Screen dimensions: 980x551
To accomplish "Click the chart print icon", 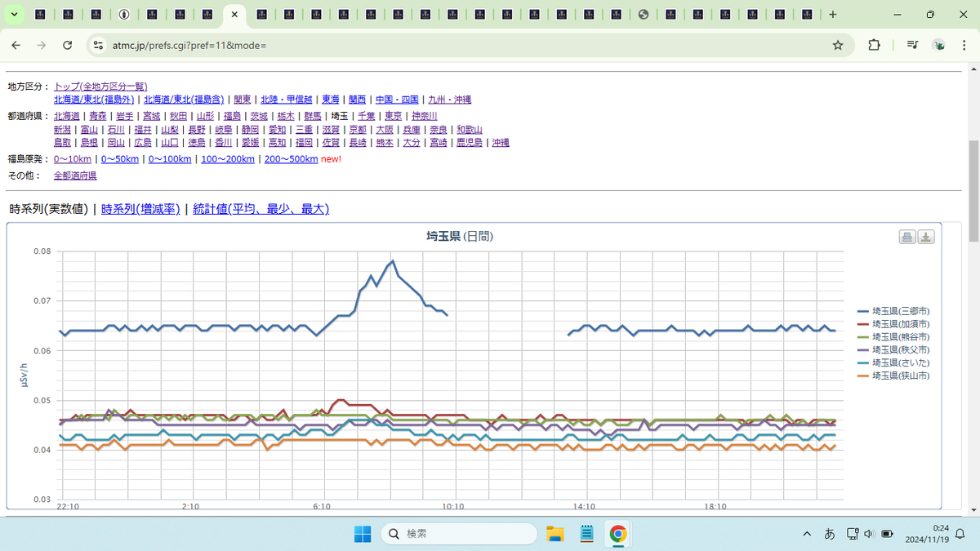I will pyautogui.click(x=907, y=237).
